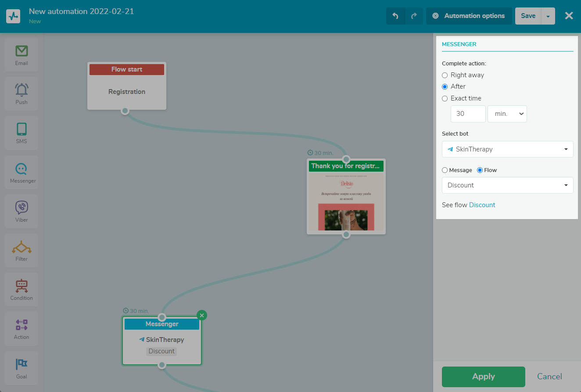Switch to the Message radio option

pos(445,170)
